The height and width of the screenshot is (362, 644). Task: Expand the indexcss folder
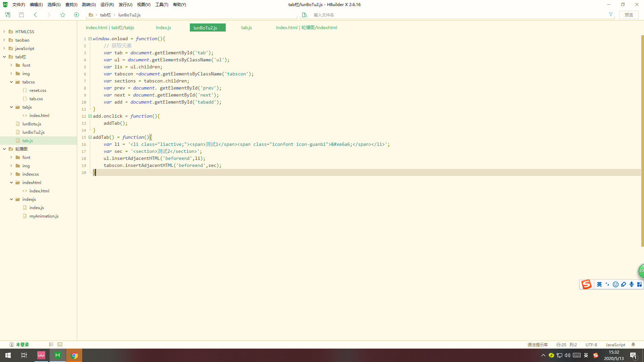click(x=11, y=174)
